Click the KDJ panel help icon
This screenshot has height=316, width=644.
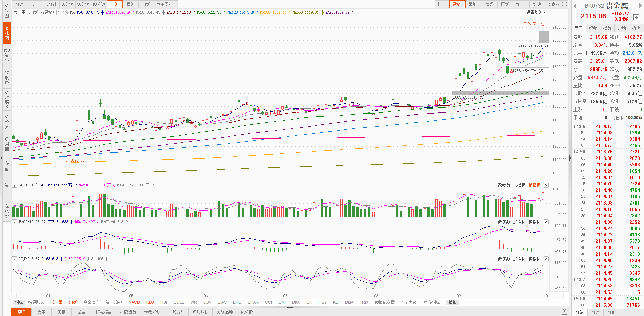pos(14,259)
